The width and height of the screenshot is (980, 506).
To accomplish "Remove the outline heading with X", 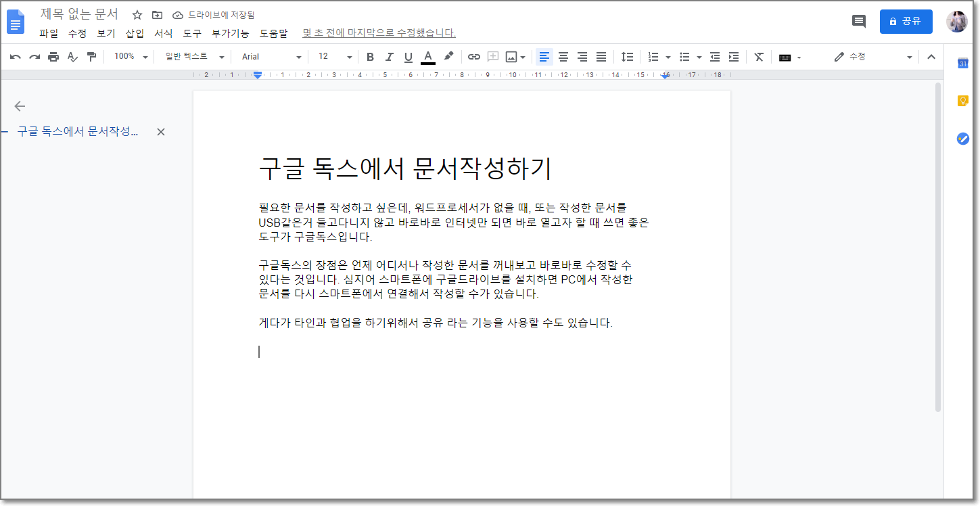I will point(161,132).
